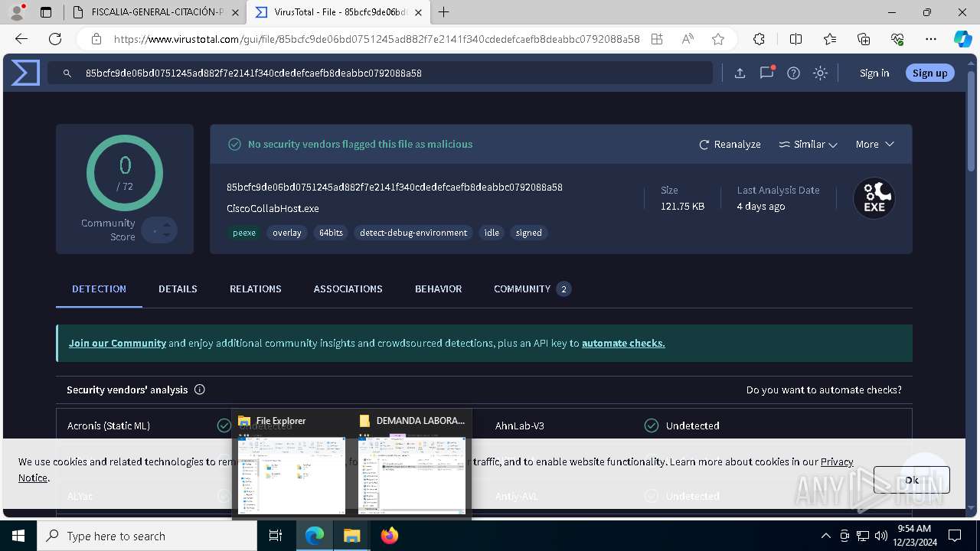Click the peexe tag

(x=244, y=233)
